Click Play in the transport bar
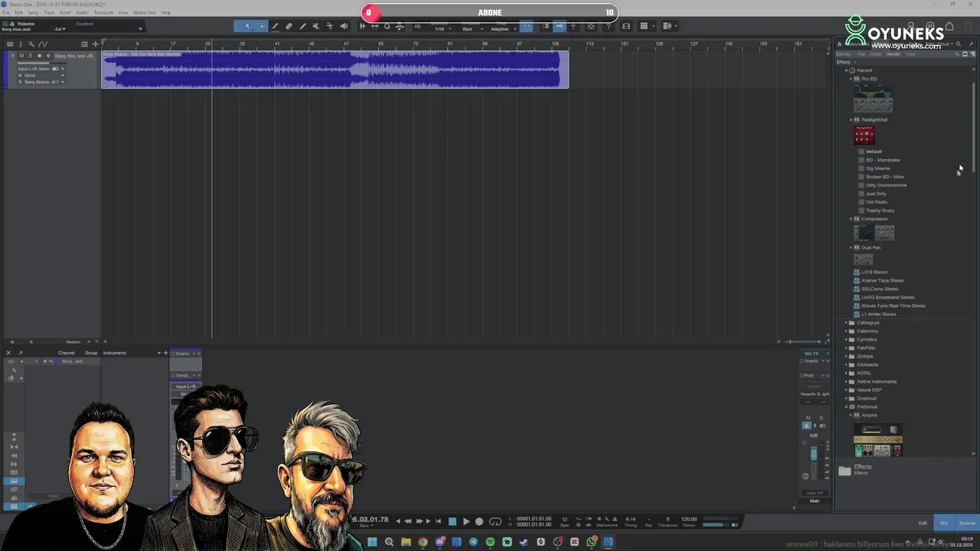This screenshot has width=980, height=551. 466,521
